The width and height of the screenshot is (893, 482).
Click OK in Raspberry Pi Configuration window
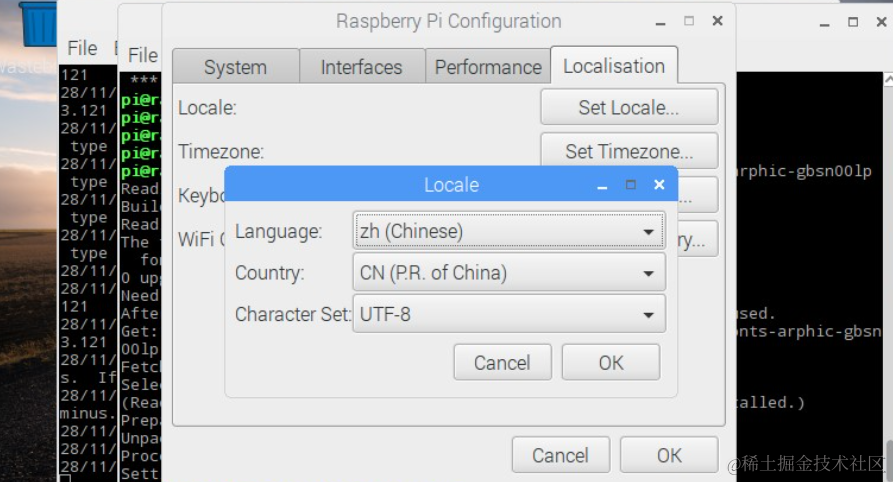(x=669, y=455)
